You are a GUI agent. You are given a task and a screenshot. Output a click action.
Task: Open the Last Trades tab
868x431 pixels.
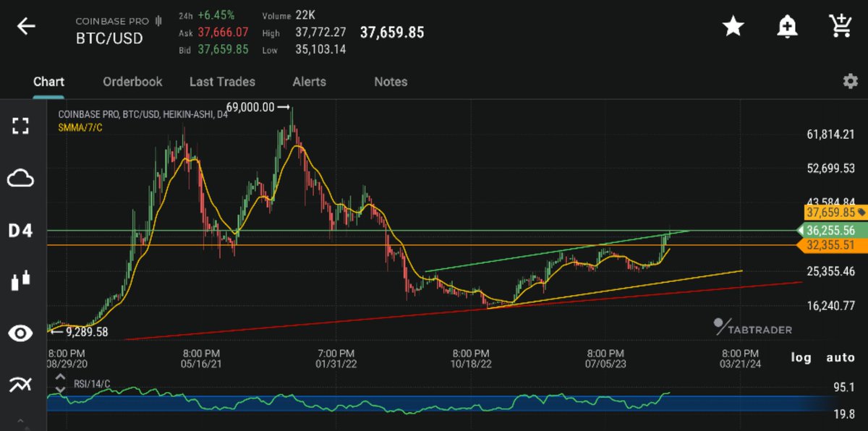point(222,82)
